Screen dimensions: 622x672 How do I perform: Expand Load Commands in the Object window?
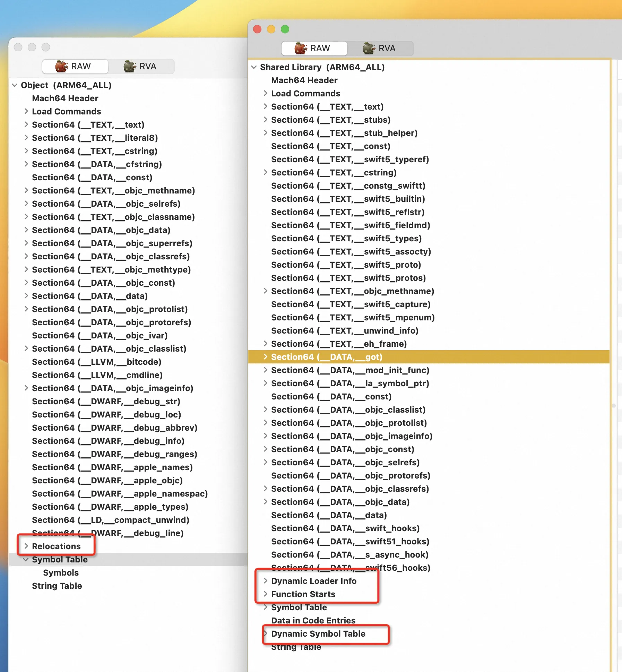(26, 111)
